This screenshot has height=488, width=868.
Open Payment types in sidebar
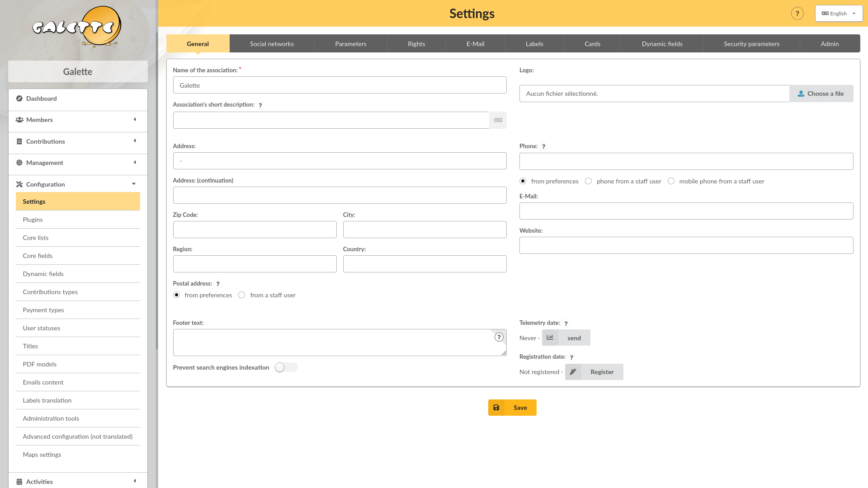coord(78,310)
